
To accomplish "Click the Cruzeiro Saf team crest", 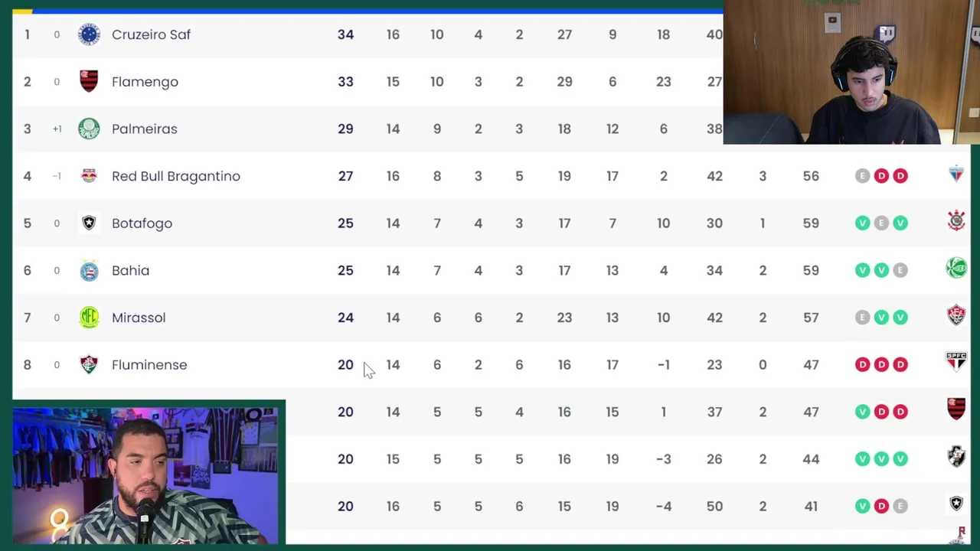I will point(89,34).
